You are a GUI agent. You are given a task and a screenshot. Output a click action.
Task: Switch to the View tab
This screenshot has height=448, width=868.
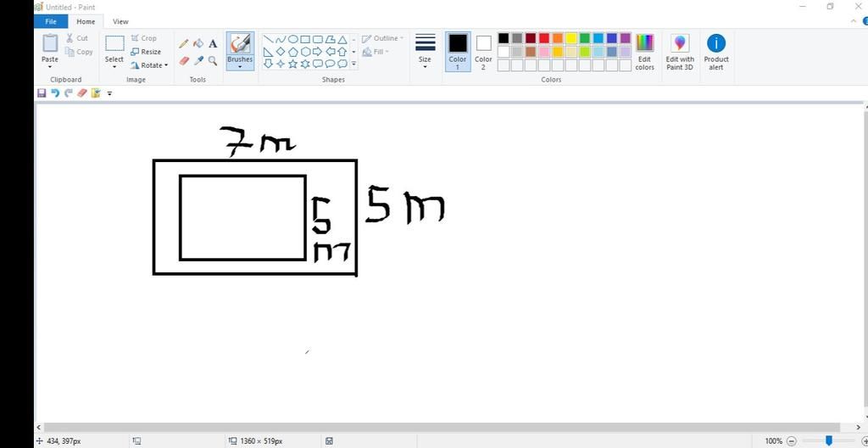120,21
